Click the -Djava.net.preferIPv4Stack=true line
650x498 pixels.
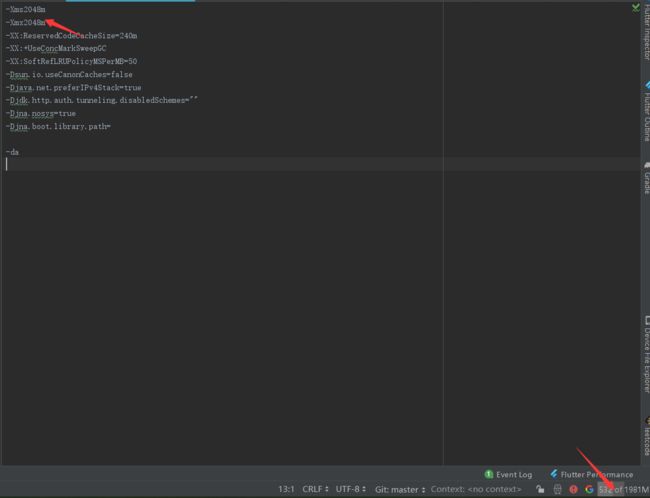tap(73, 87)
